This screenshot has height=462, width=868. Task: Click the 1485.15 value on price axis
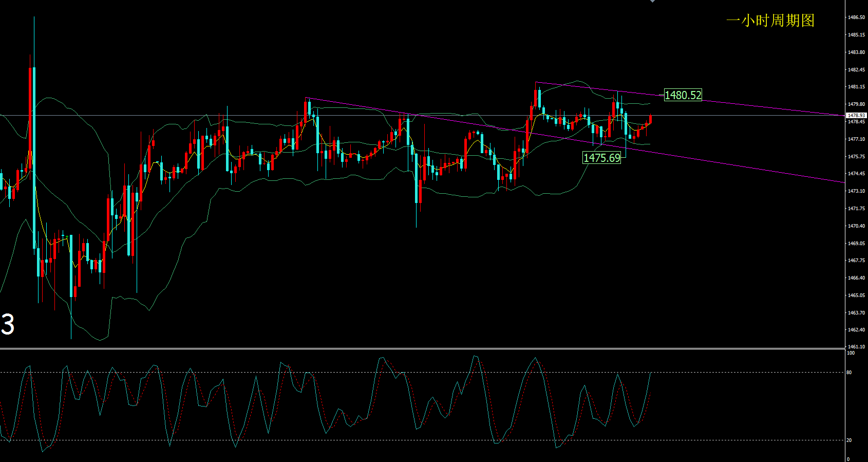[856, 35]
